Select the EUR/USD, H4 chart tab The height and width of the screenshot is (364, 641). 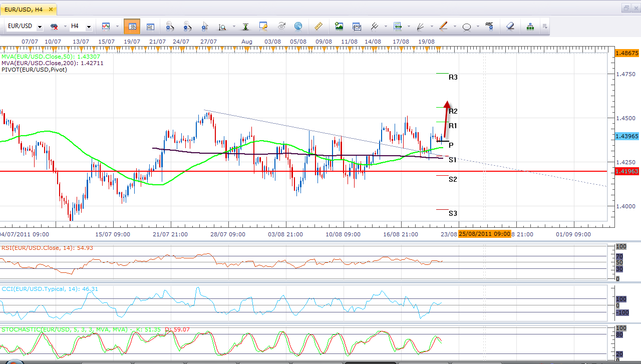(29, 9)
